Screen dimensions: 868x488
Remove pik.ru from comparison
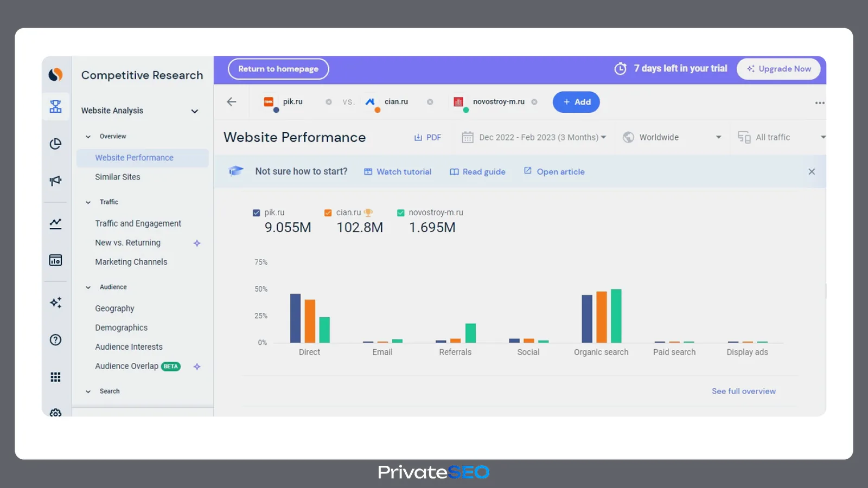pyautogui.click(x=329, y=102)
